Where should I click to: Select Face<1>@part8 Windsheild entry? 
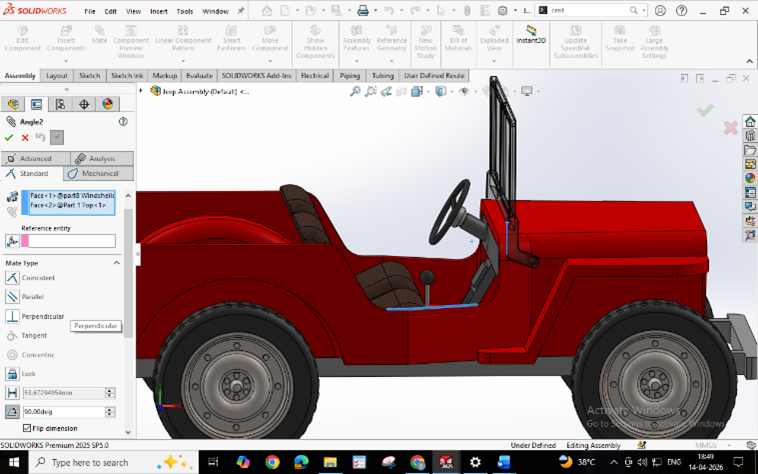(x=72, y=196)
